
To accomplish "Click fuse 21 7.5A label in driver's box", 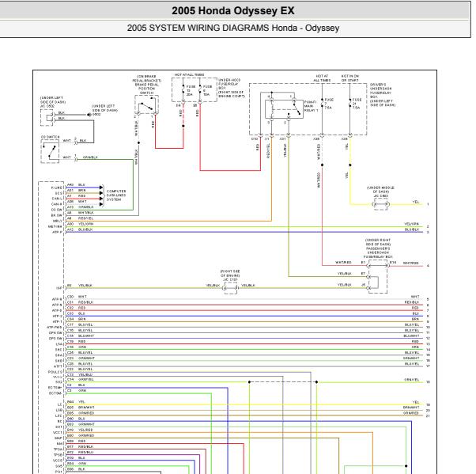I will click(357, 104).
